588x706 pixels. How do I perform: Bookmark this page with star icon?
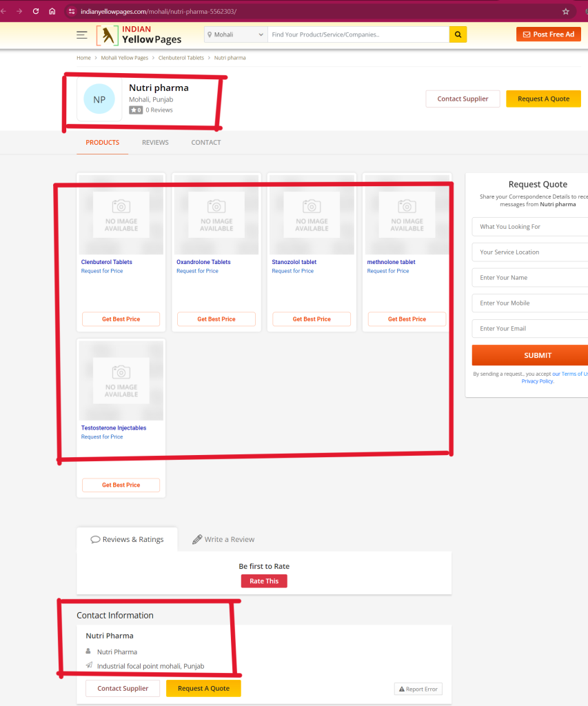(566, 11)
